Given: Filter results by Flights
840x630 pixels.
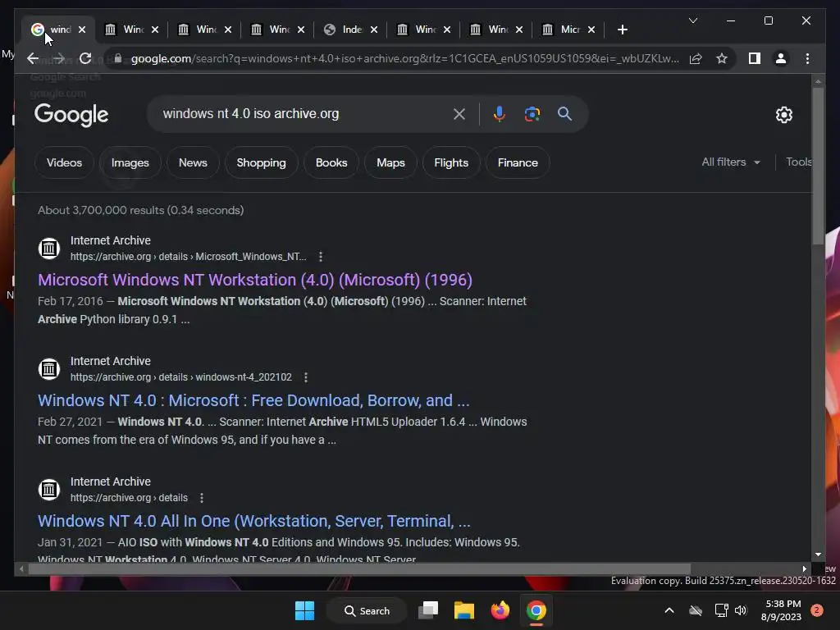Looking at the screenshot, I should (x=451, y=163).
